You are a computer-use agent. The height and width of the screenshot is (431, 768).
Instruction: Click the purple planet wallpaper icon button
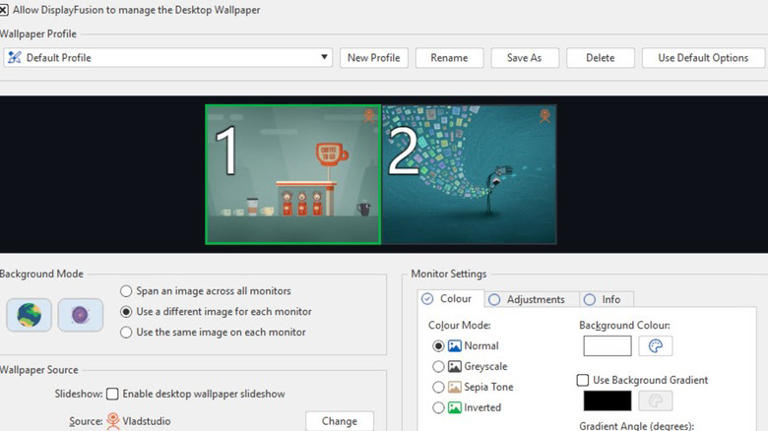point(80,315)
